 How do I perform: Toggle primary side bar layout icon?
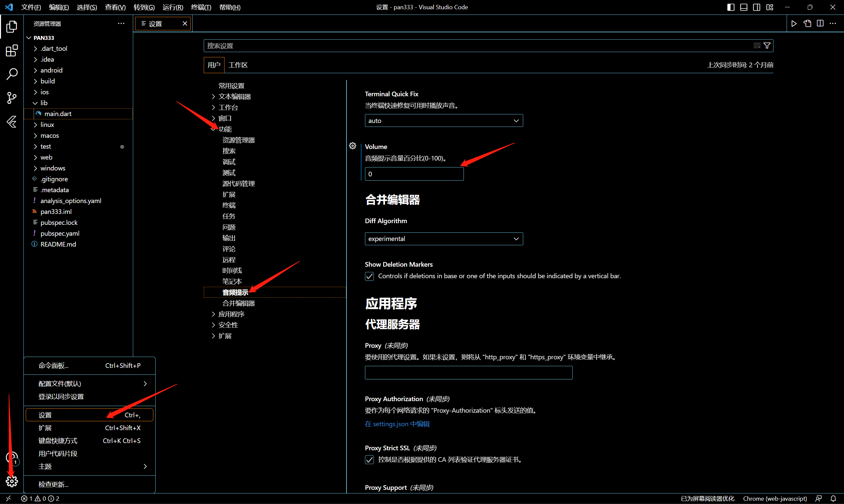click(x=731, y=7)
